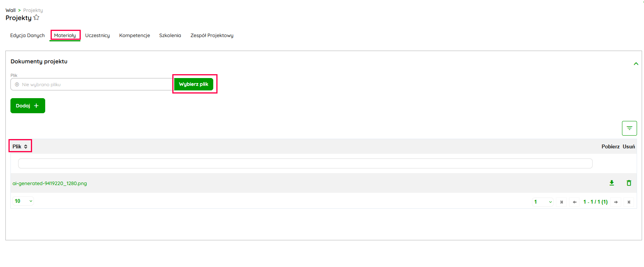This screenshot has width=644, height=267.
Task: Open the Kompetencje tab
Action: (134, 36)
